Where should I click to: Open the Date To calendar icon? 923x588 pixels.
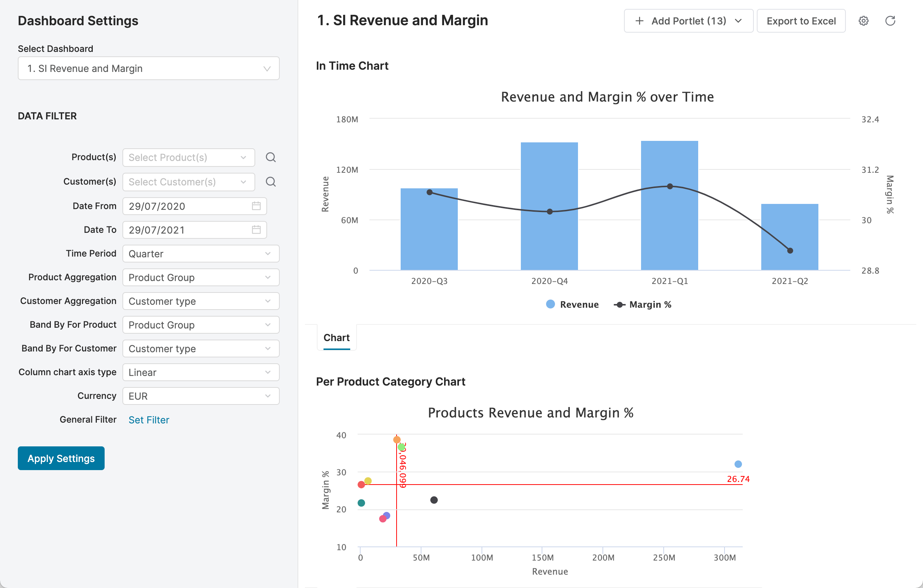coord(256,230)
